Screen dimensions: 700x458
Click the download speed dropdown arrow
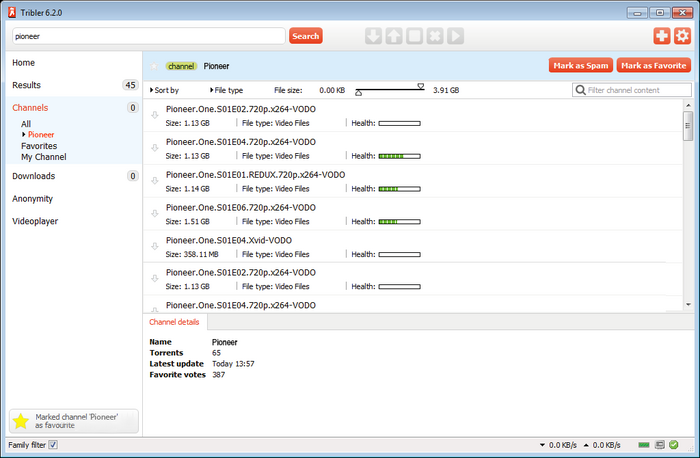[542, 445]
